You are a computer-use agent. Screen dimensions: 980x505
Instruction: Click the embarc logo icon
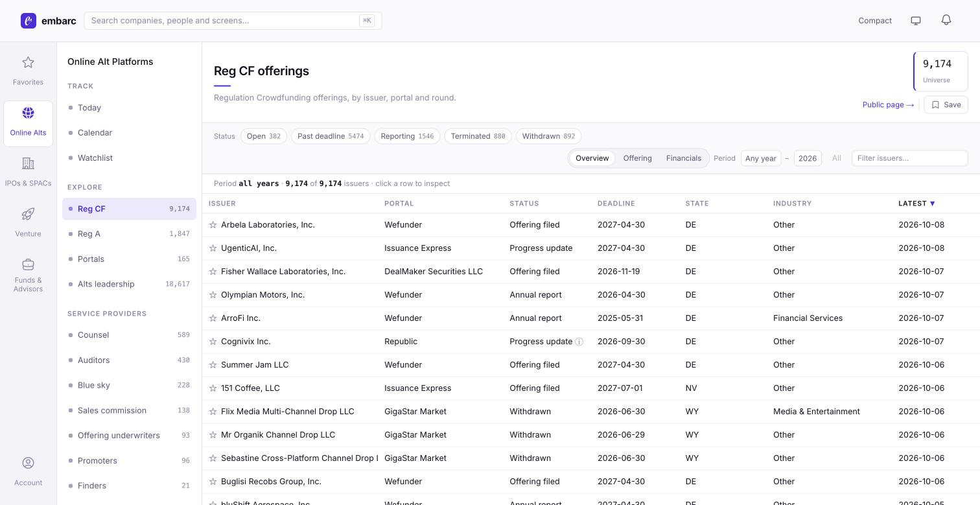(29, 21)
